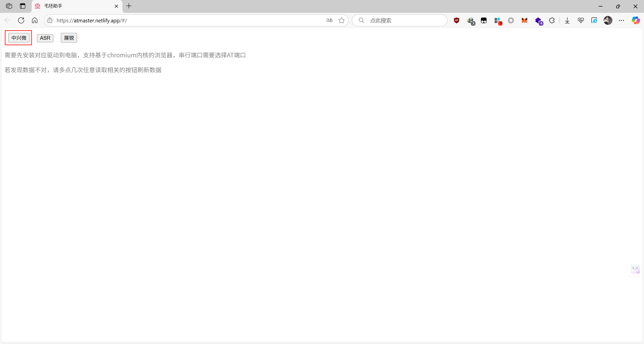Screen dimensions: 644x344
Task: Open uBlock Origin extension
Action: pos(457,20)
